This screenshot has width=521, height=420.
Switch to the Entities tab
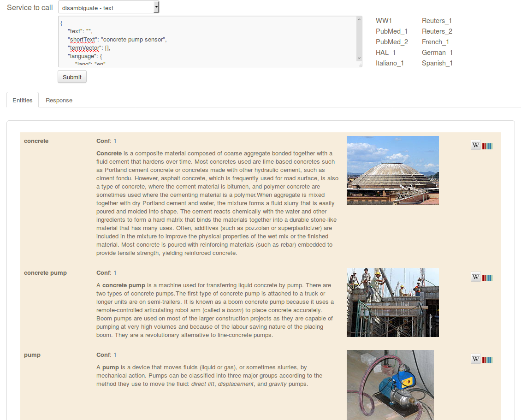pos(23,100)
